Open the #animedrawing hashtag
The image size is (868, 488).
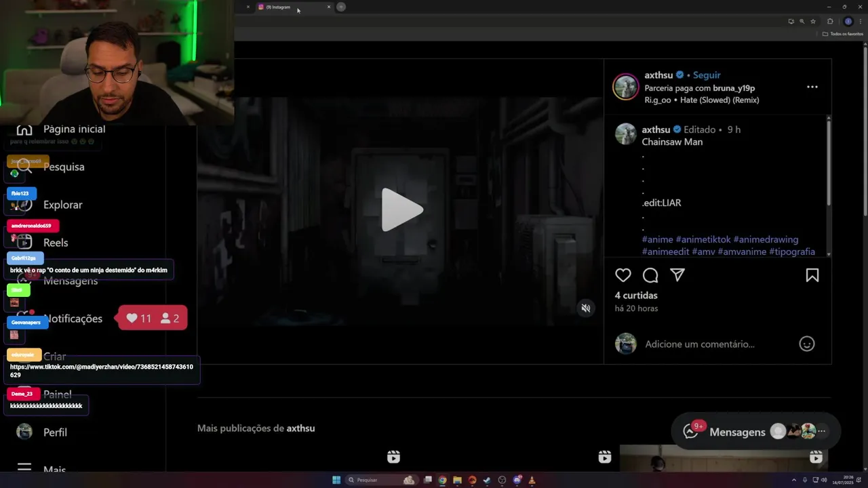[766, 239]
